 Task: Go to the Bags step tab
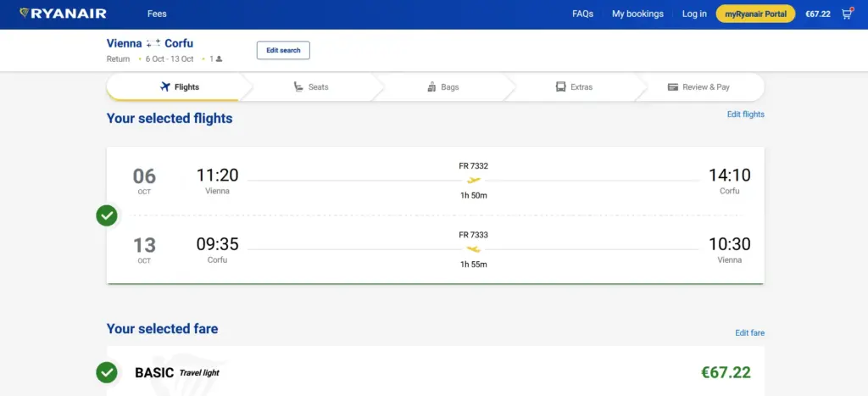click(x=442, y=87)
